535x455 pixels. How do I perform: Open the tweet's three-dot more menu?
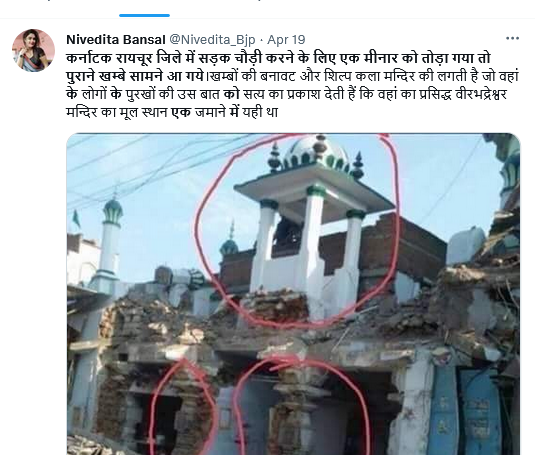[x=512, y=39]
